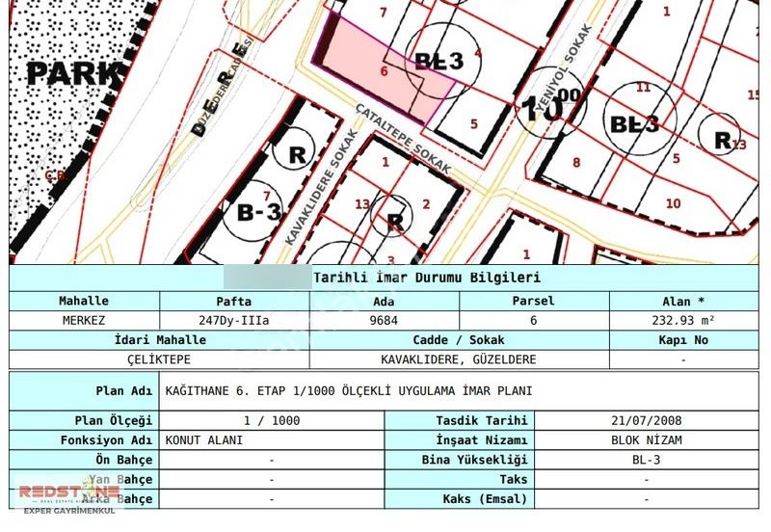The width and height of the screenshot is (771, 532).
Task: Click the parsel value '6' in the table
Action: pyautogui.click(x=534, y=321)
